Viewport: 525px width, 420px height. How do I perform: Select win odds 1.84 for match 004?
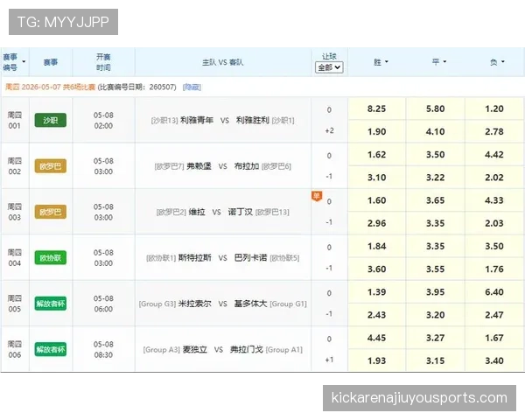[x=376, y=247]
